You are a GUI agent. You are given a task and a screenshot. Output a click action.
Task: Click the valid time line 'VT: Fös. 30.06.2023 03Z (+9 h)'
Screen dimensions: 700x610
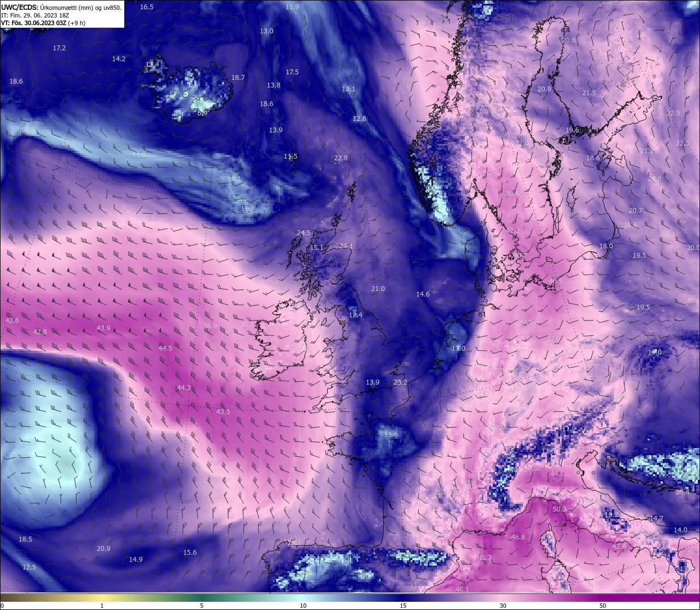(43, 23)
